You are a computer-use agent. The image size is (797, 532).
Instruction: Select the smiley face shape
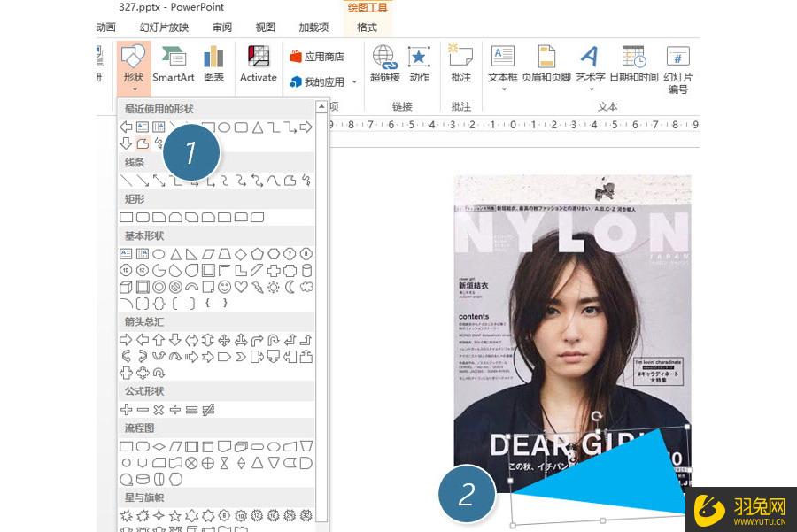tap(224, 287)
